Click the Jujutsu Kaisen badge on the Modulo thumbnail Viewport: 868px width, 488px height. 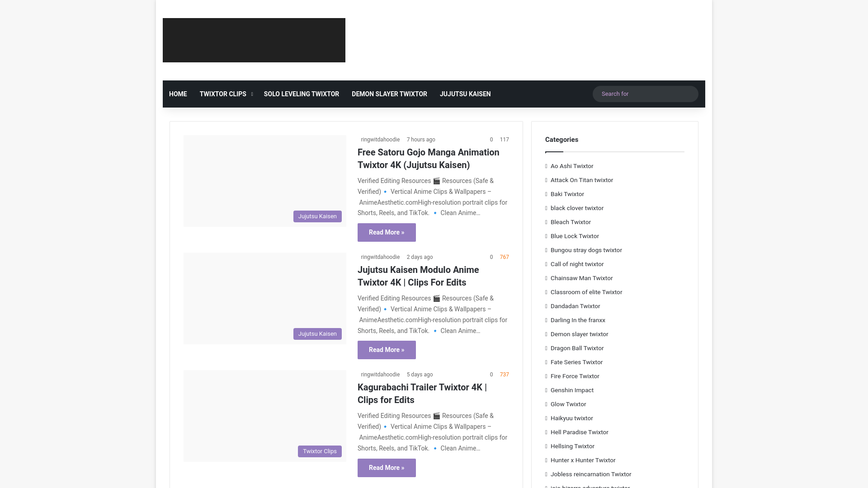317,334
